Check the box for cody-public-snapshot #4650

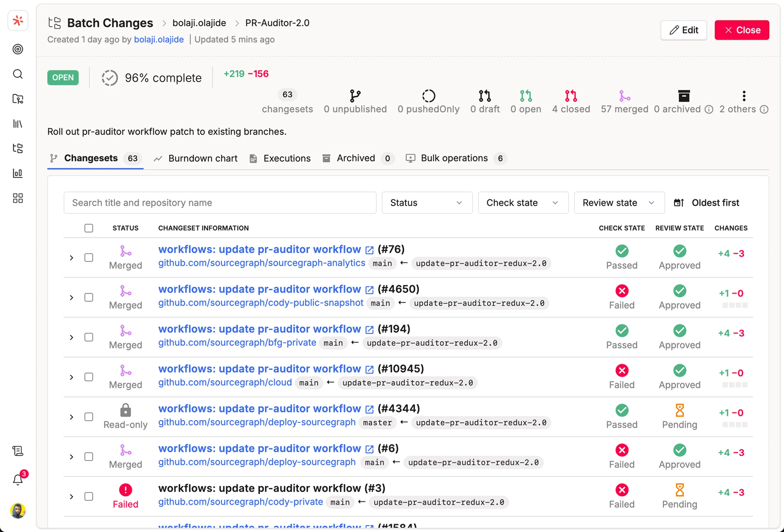[89, 298]
